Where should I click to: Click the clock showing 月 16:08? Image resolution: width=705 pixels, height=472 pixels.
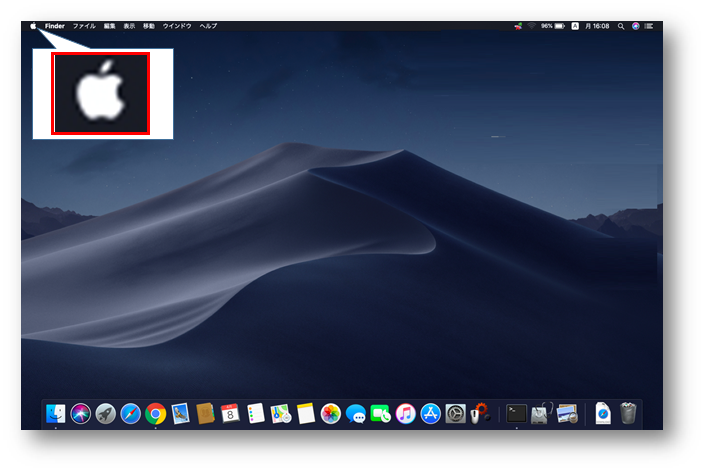[597, 26]
